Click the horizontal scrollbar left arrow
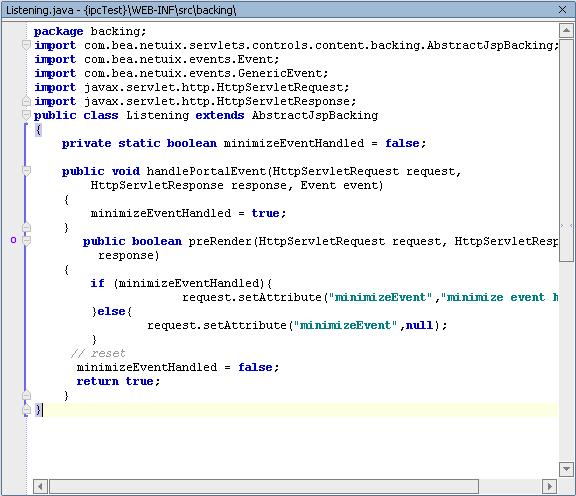The image size is (576, 496). (x=40, y=486)
